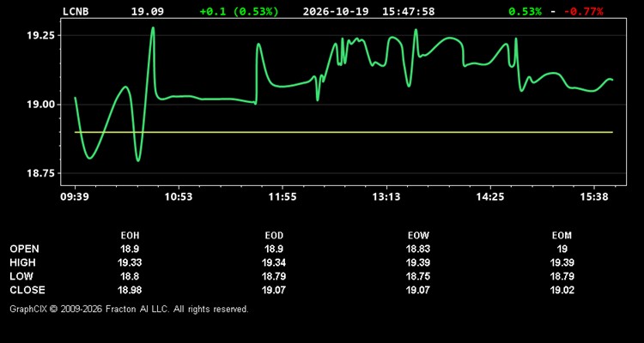The image size is (644, 343).
Task: Select the OPEN row label
Action: [25, 249]
